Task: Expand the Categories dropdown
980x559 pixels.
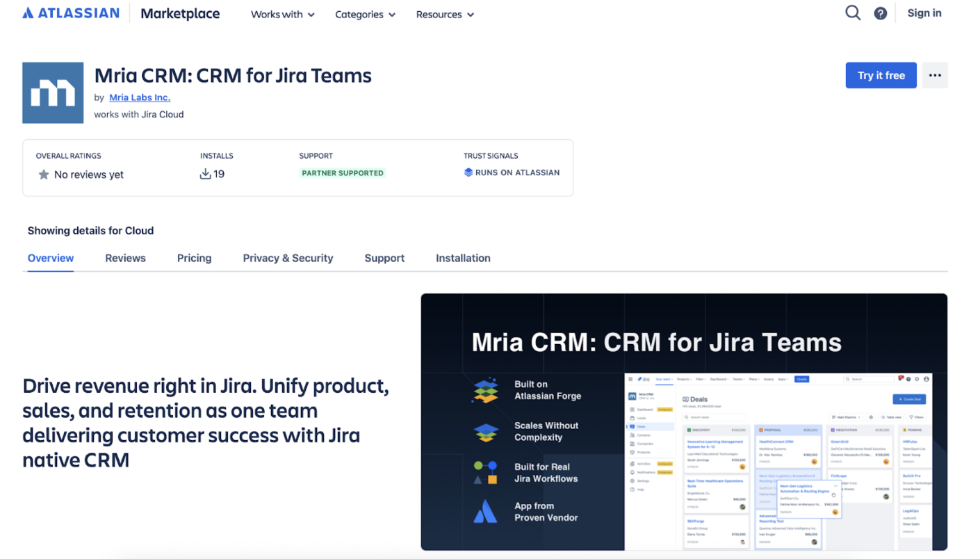Action: pyautogui.click(x=366, y=14)
